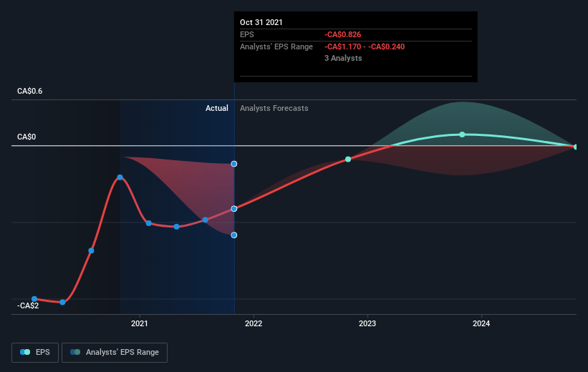Click the EPS peak point before 2021
The height and width of the screenshot is (372, 588).
[x=120, y=177]
